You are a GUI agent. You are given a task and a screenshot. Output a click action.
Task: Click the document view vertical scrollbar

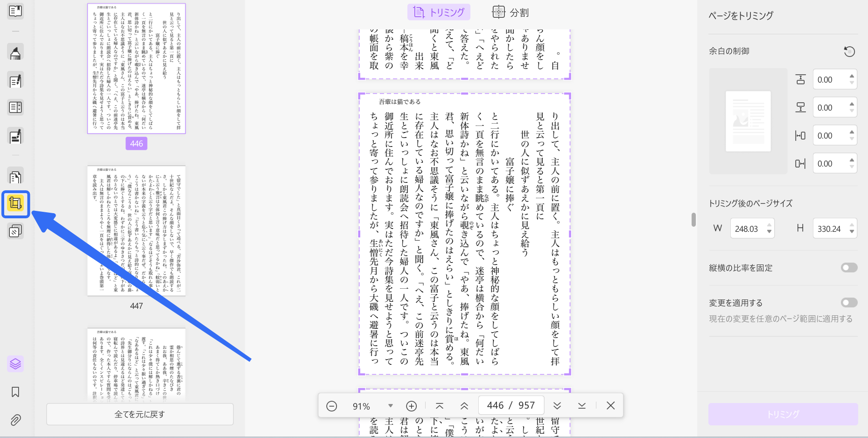pos(694,219)
